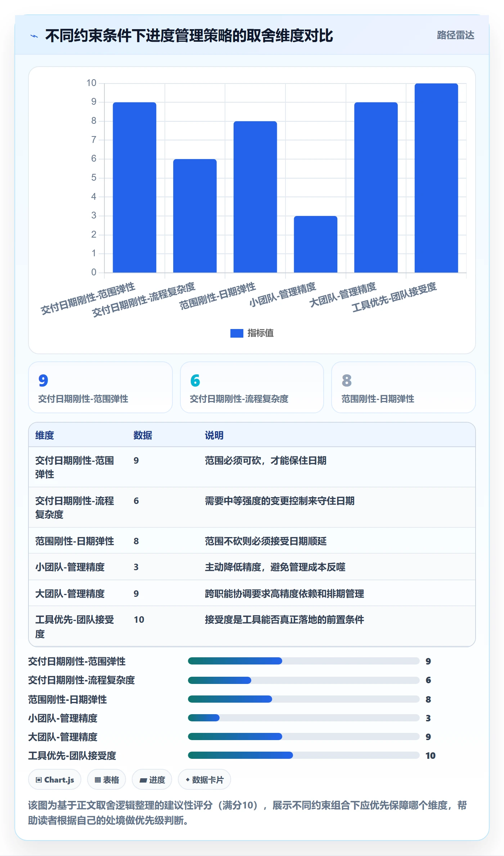Image resolution: width=504 pixels, height=856 pixels.
Task: Toggle the 指标值 legend color box
Action: (x=237, y=333)
